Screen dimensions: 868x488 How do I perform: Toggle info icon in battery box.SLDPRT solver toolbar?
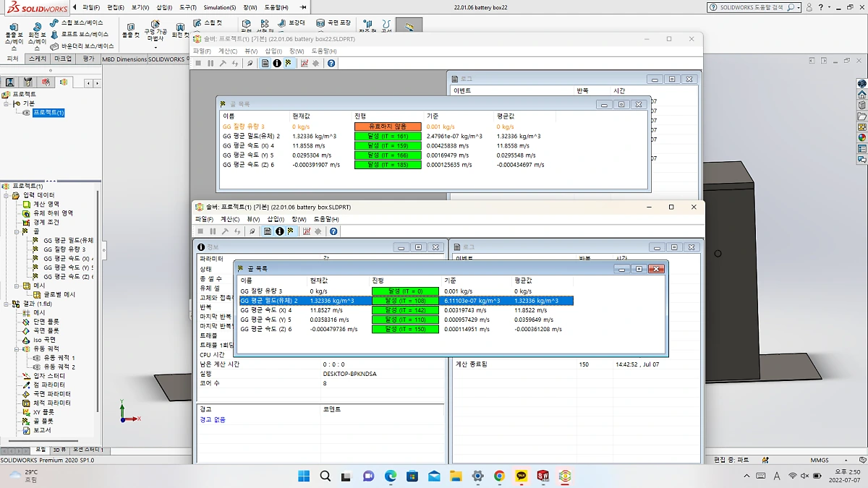click(279, 231)
